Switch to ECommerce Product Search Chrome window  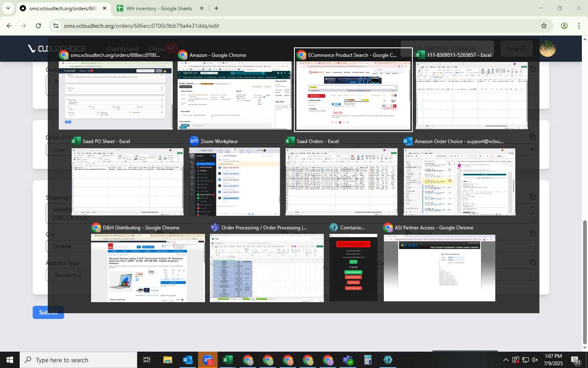(353, 90)
